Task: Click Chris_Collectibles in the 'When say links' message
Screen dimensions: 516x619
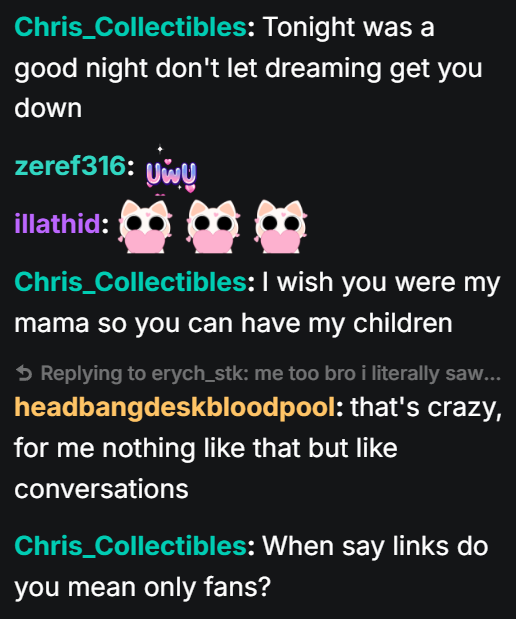Action: coord(131,546)
